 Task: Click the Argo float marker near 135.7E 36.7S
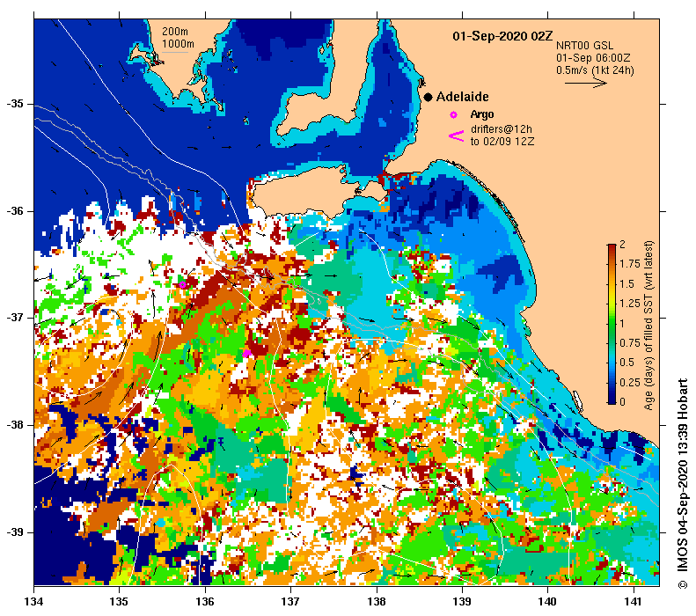182,284
